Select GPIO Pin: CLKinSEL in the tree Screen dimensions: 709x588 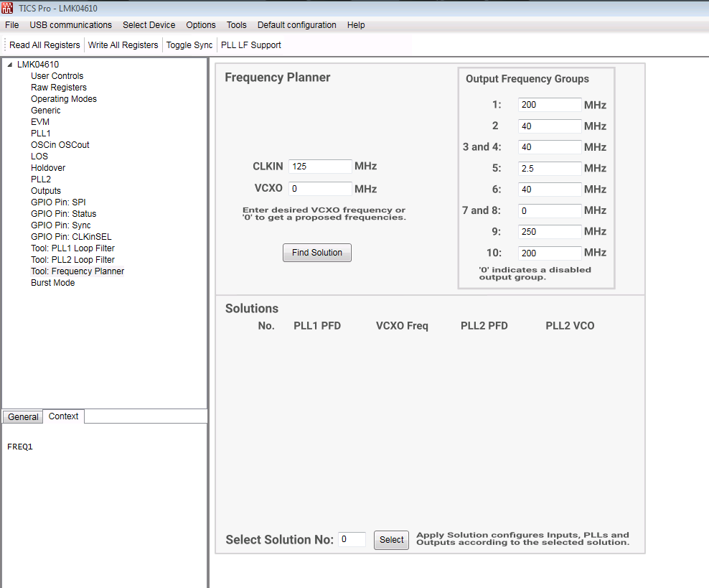pos(71,236)
